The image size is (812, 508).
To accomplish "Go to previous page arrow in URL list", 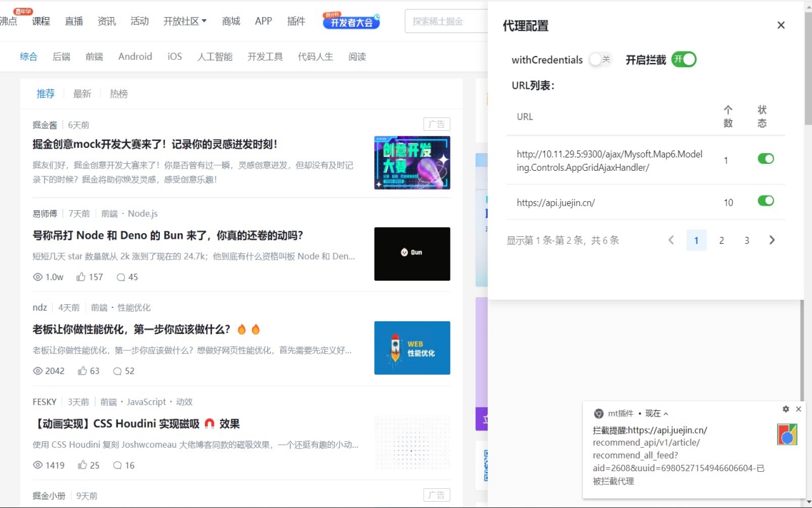I will point(671,240).
